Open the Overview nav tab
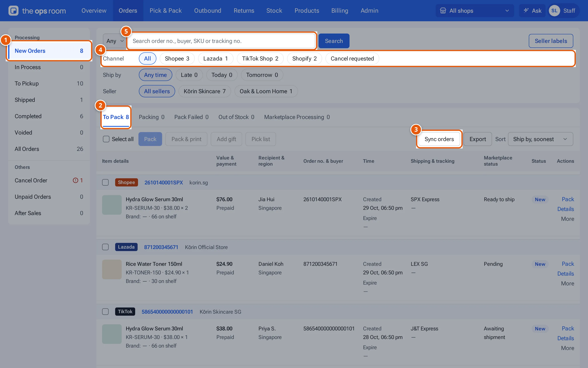Image resolution: width=588 pixels, height=368 pixels. 94,10
